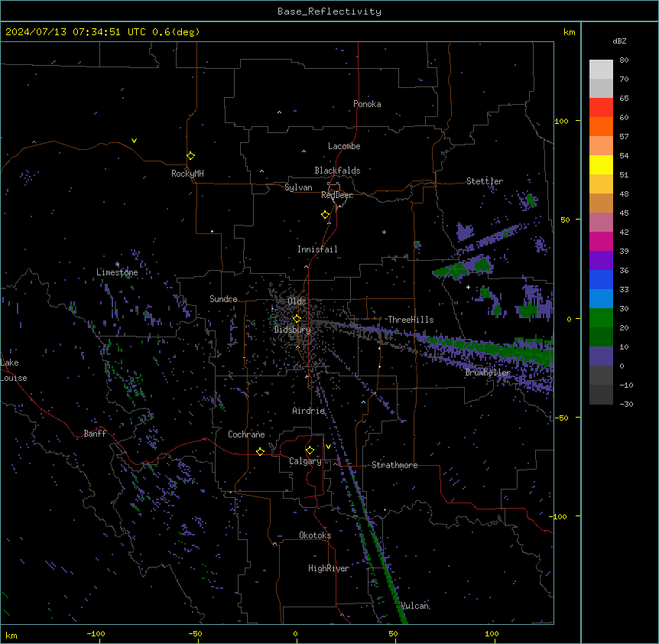This screenshot has height=644, width=659.
Task: Select the Stettler label
Action: [x=485, y=181]
